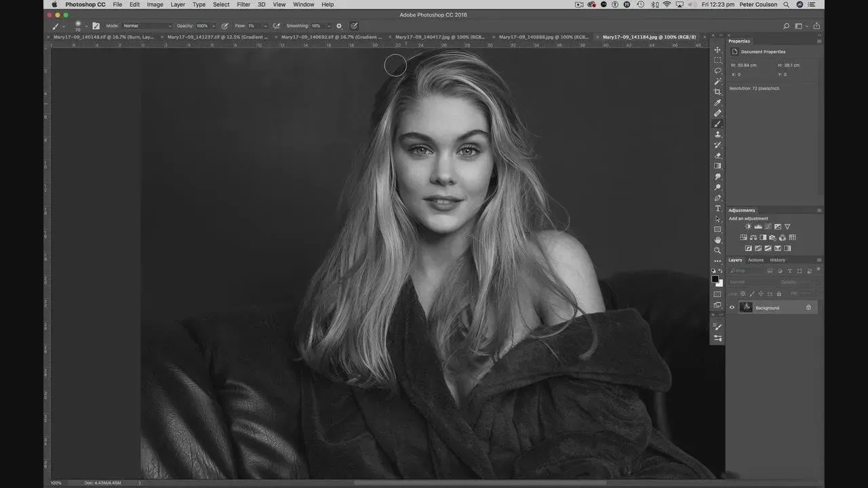Open the brush preset picker dropdown
Image resolution: width=868 pixels, height=488 pixels.
pyautogui.click(x=86, y=26)
